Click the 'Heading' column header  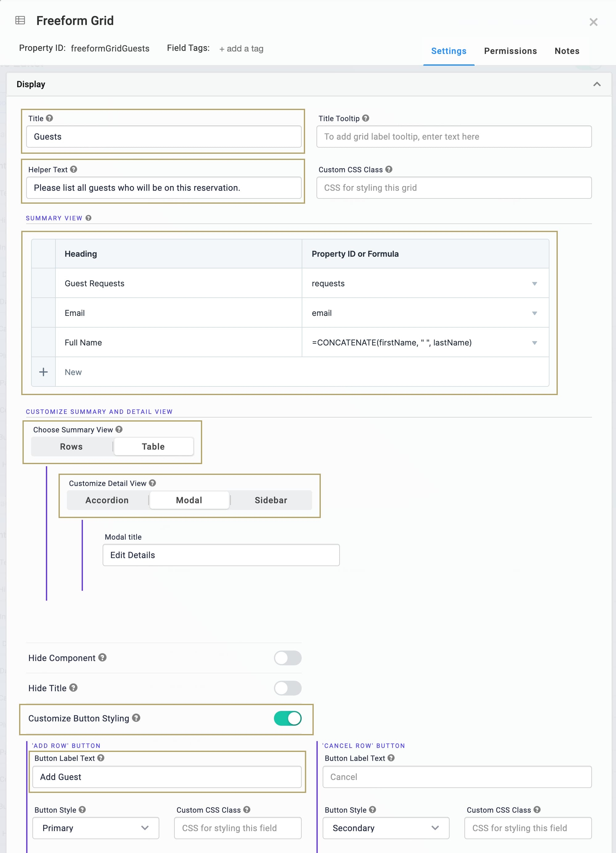(x=179, y=254)
